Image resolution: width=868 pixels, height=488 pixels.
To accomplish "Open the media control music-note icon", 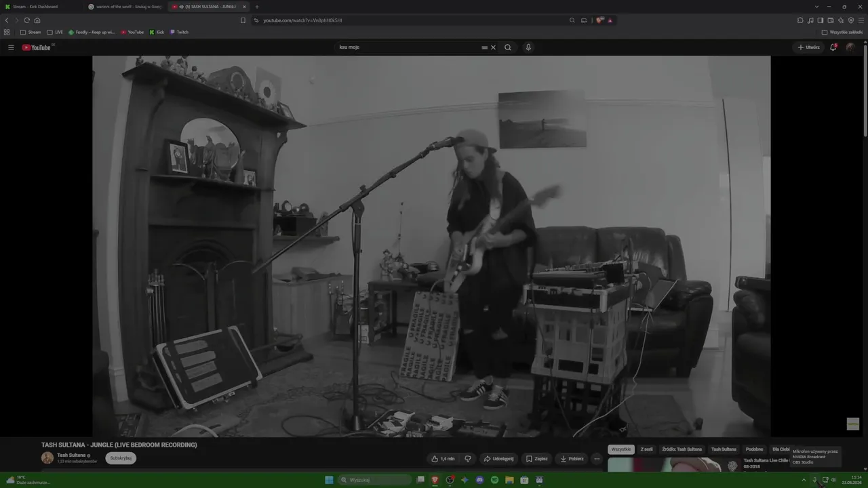I will point(810,20).
